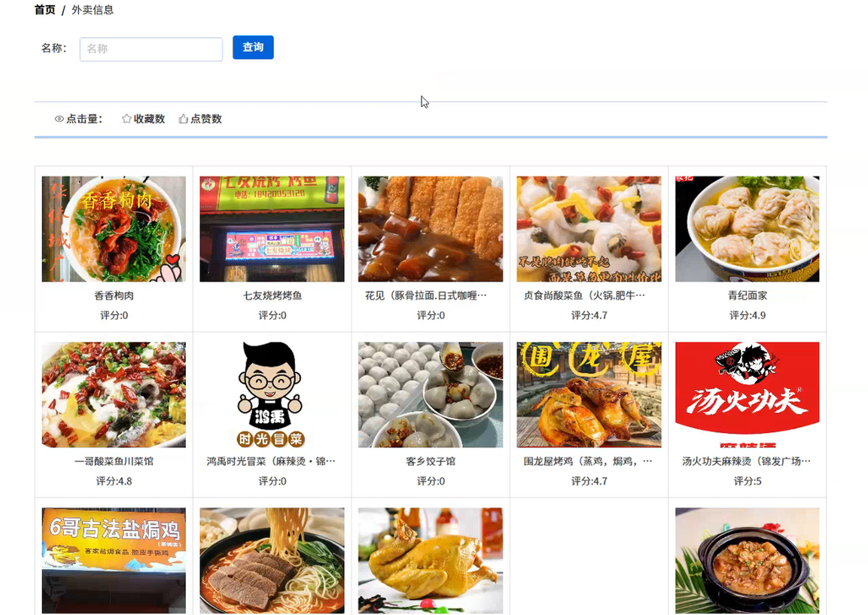The width and height of the screenshot is (868, 615).
Task: Open the 鸿禹时光冒菜 cartoon logo image
Action: tap(272, 394)
